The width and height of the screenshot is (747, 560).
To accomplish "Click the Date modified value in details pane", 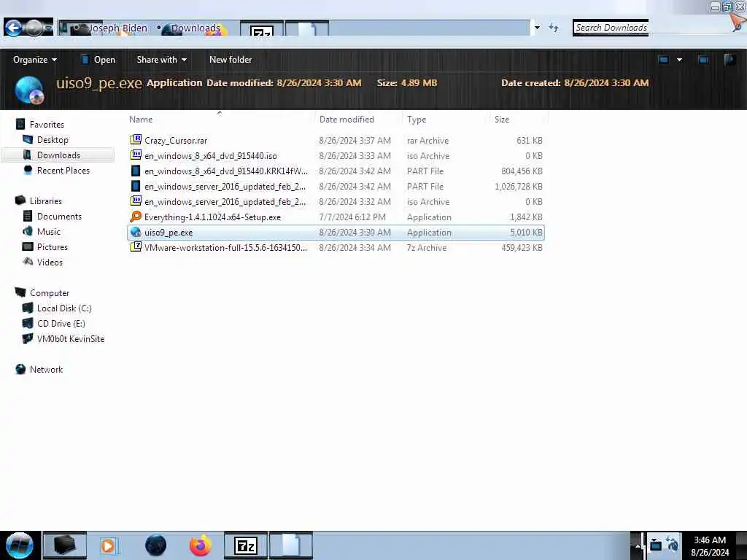I will click(x=319, y=83).
